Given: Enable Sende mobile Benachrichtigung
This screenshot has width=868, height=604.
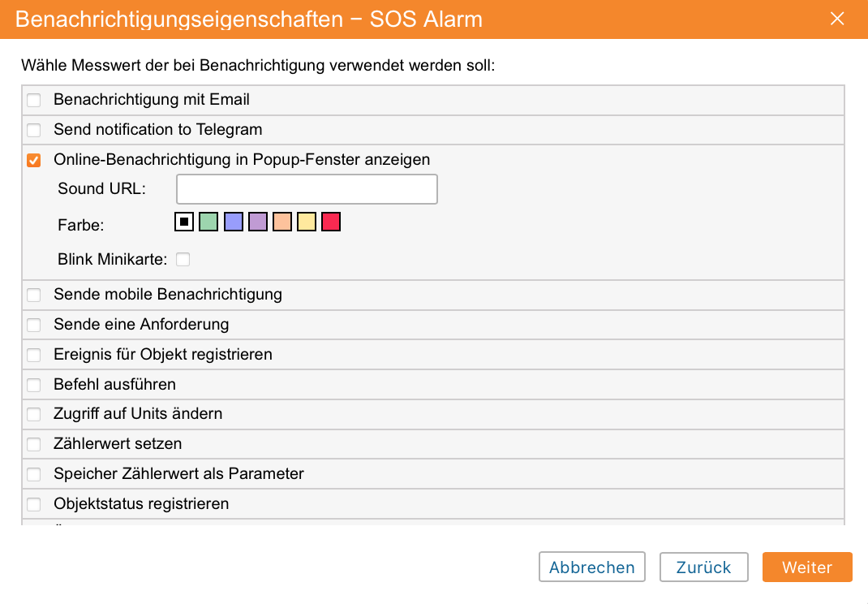Looking at the screenshot, I should click(34, 295).
